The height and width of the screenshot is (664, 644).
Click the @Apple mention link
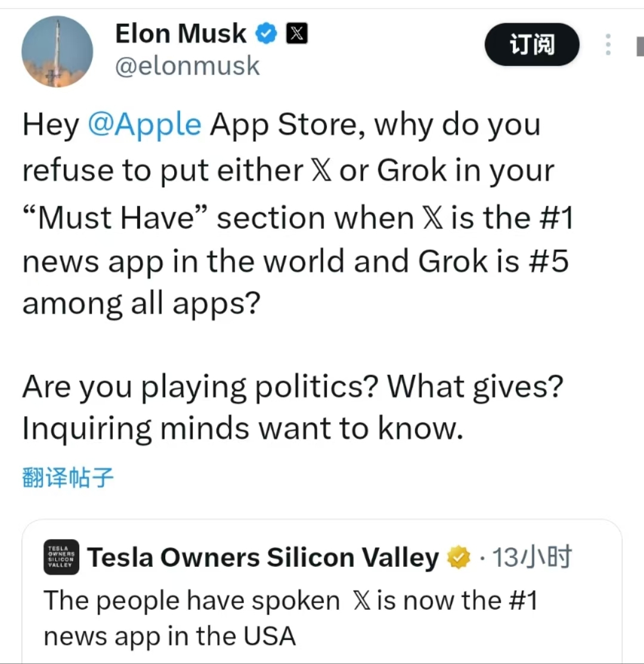coord(144,125)
